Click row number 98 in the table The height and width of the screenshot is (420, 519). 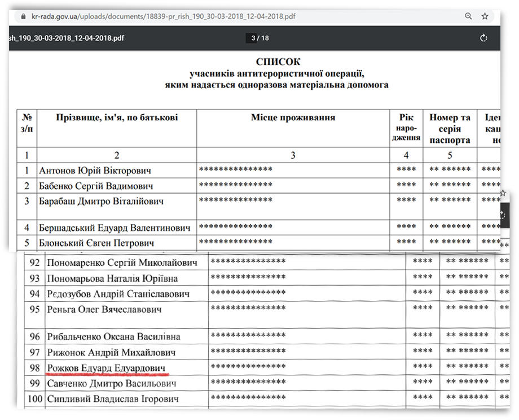34,368
